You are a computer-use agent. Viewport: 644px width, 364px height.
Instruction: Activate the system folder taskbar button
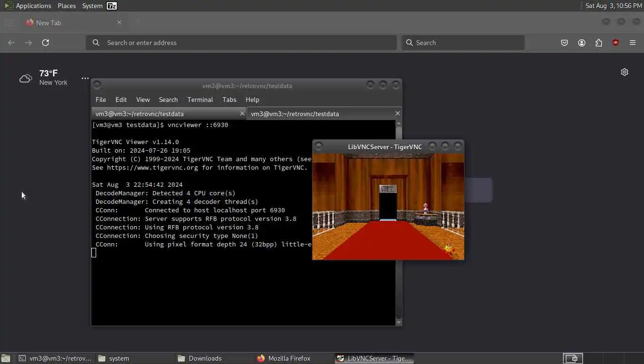(x=134, y=359)
